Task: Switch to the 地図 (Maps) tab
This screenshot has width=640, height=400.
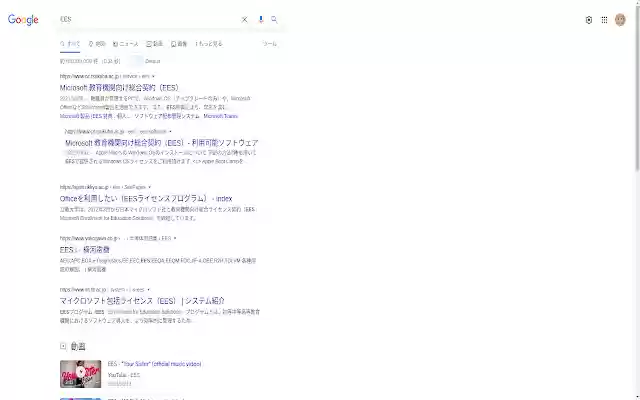Action: [97, 44]
